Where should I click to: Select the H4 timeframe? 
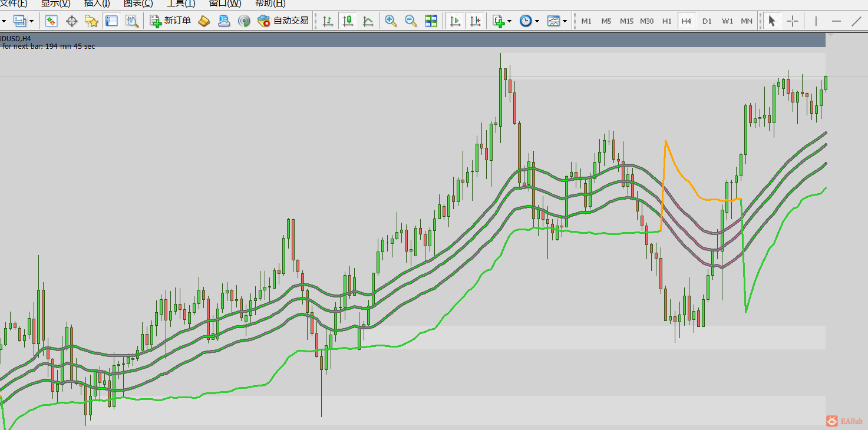tap(687, 21)
